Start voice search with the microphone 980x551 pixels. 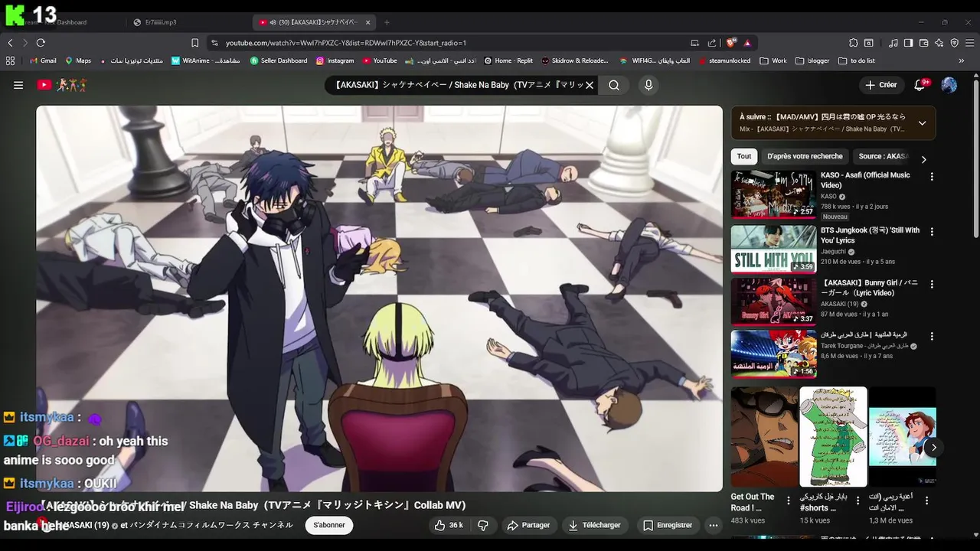(x=648, y=85)
